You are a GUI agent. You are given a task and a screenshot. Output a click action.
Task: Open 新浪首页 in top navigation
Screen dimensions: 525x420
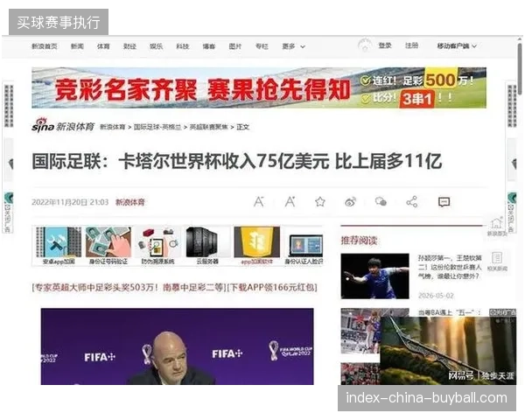point(45,46)
